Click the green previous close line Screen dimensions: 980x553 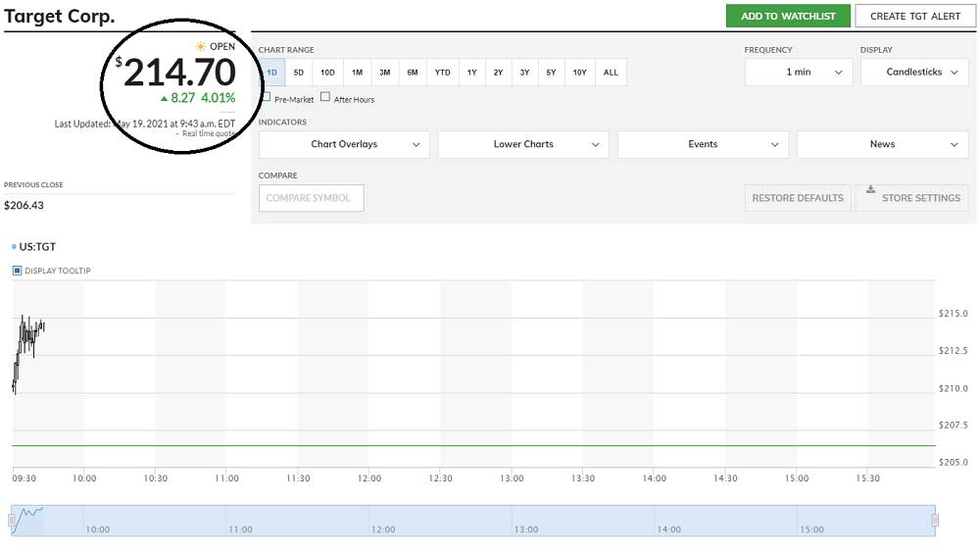point(473,445)
